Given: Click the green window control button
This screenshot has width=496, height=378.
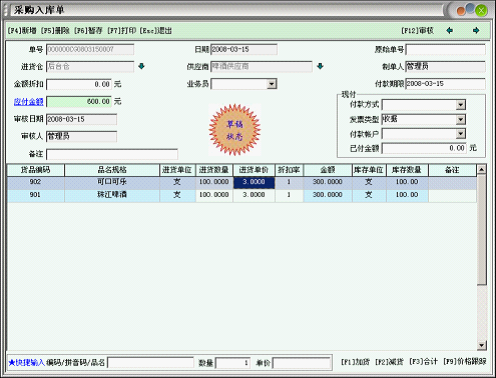Looking at the screenshot, I should click(481, 11).
